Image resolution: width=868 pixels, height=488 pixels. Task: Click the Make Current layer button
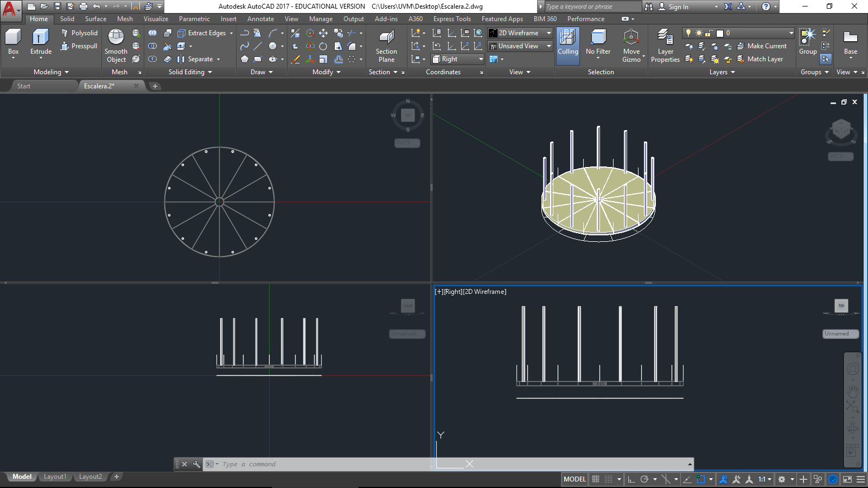coord(762,46)
